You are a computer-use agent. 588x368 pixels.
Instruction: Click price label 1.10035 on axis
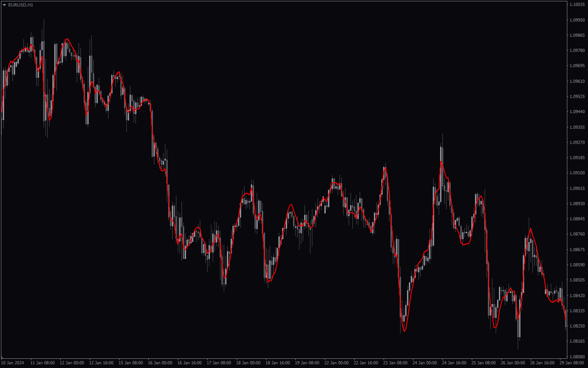[577, 5]
